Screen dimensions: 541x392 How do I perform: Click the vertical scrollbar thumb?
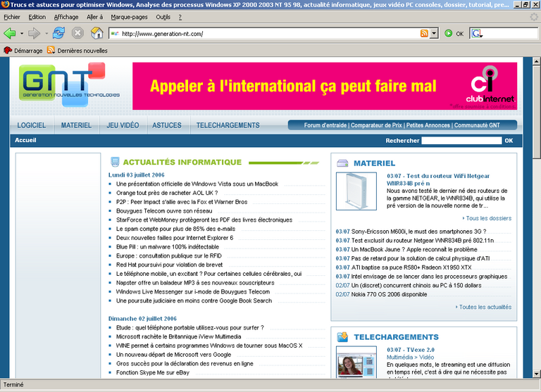(536, 112)
